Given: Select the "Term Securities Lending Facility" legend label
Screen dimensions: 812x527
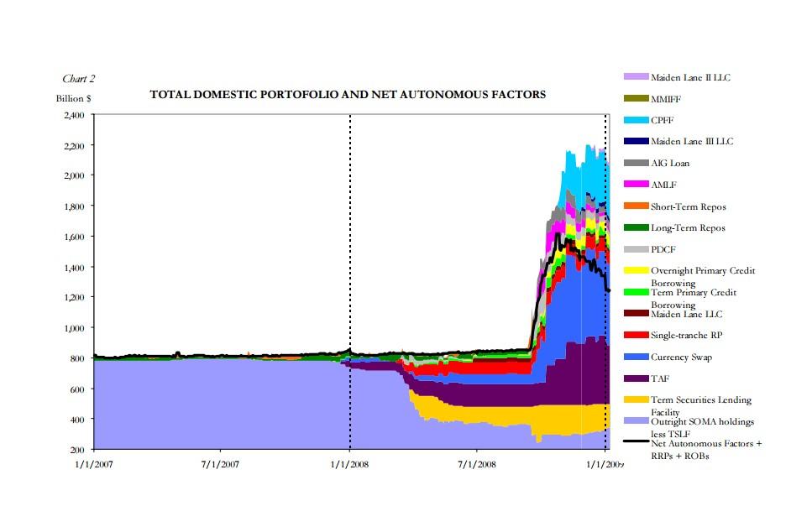Looking at the screenshot, I should pyautogui.click(x=700, y=406).
